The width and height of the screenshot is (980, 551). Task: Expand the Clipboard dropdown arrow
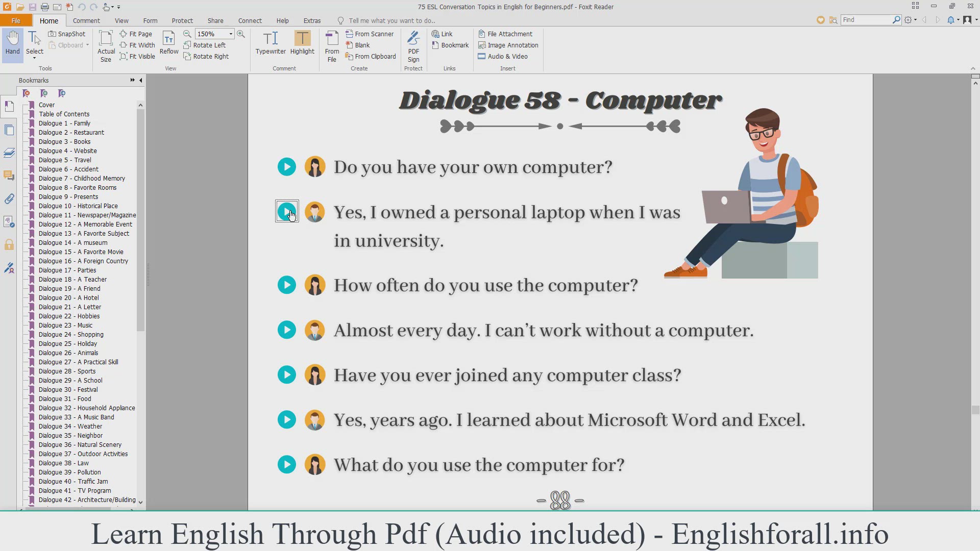tap(87, 45)
